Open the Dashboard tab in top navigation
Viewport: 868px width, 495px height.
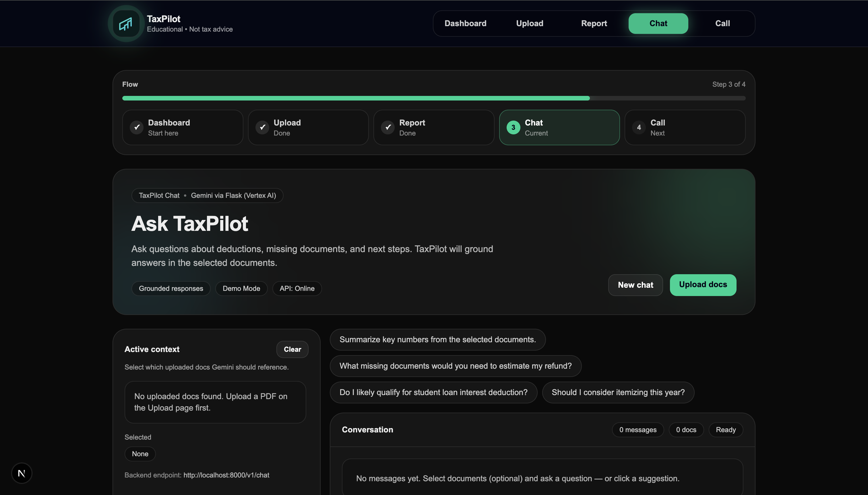click(465, 24)
